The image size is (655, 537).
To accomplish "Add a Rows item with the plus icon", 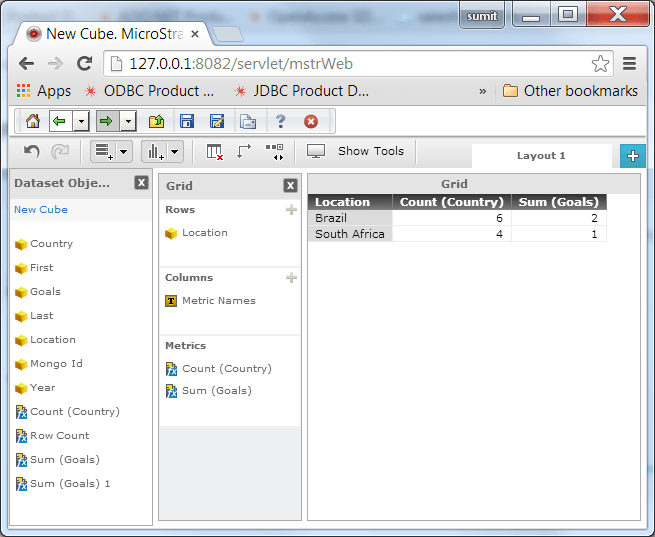I will [291, 210].
